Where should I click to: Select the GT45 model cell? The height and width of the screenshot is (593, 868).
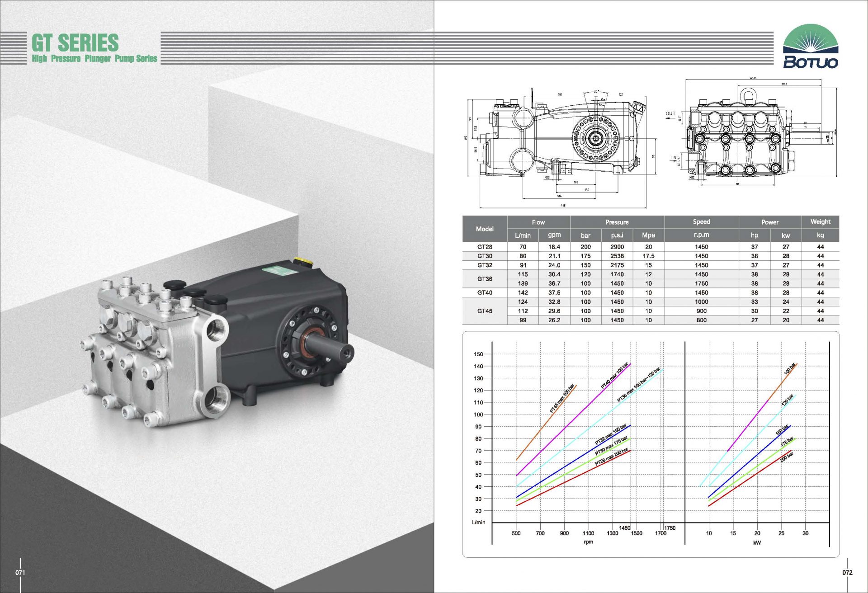[485, 311]
